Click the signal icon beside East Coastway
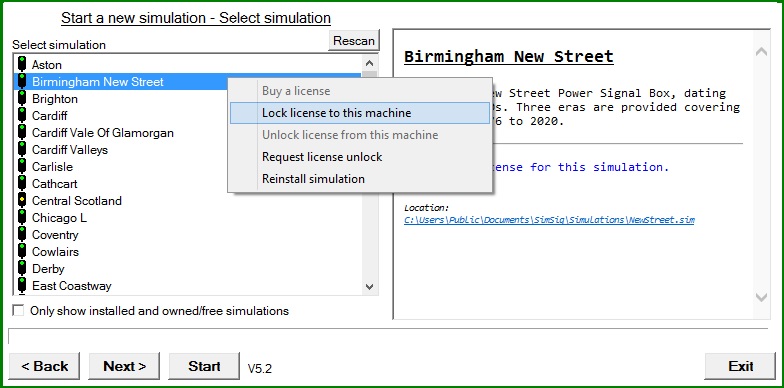Viewport: 784px width, 388px height. (x=22, y=286)
